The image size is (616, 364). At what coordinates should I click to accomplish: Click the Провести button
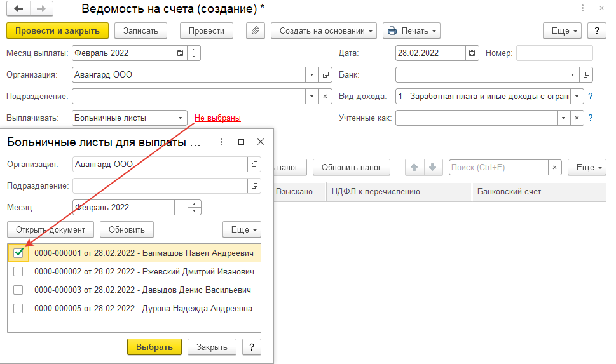point(206,30)
